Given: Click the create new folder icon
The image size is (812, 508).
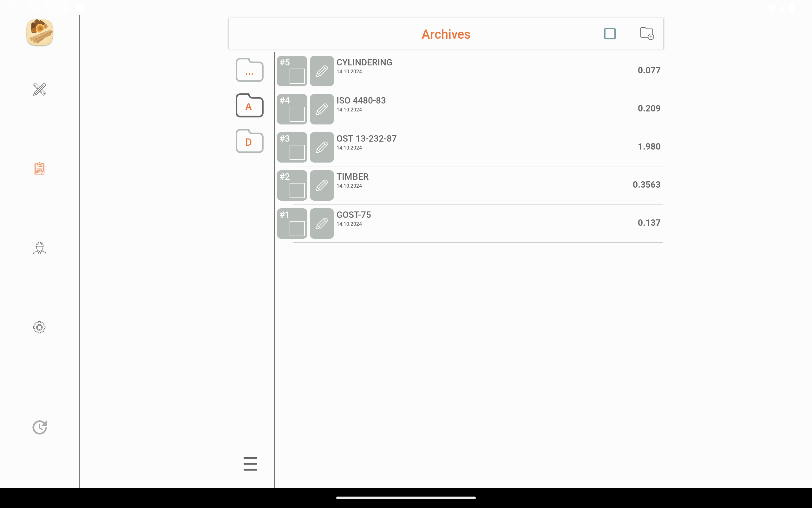Looking at the screenshot, I should (646, 34).
